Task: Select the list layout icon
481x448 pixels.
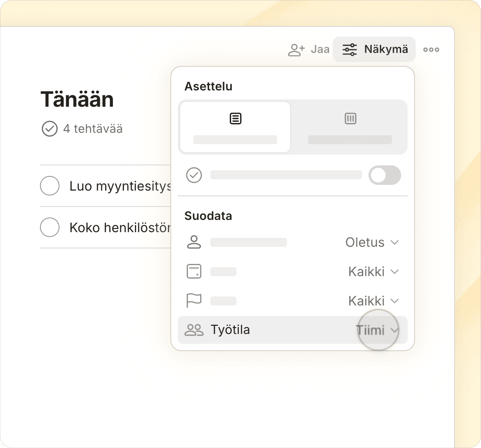Action: pos(235,119)
